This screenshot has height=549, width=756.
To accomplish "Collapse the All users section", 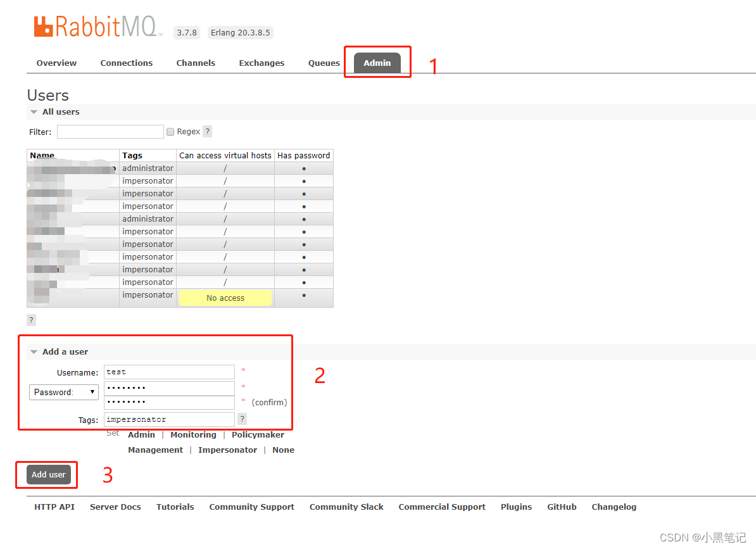I will pos(56,112).
